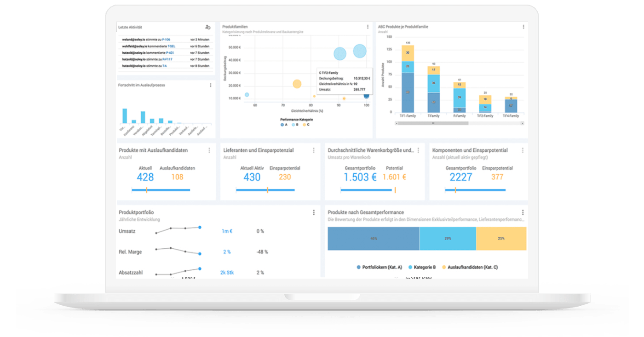
Task: Click the Absatzzahl sparkline in Produktportfolio
Action: click(178, 271)
